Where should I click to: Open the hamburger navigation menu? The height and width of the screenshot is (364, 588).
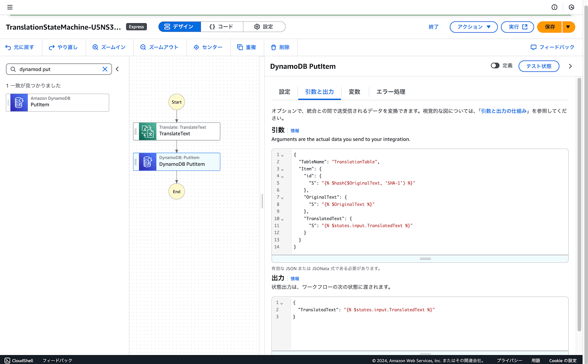[x=10, y=7]
